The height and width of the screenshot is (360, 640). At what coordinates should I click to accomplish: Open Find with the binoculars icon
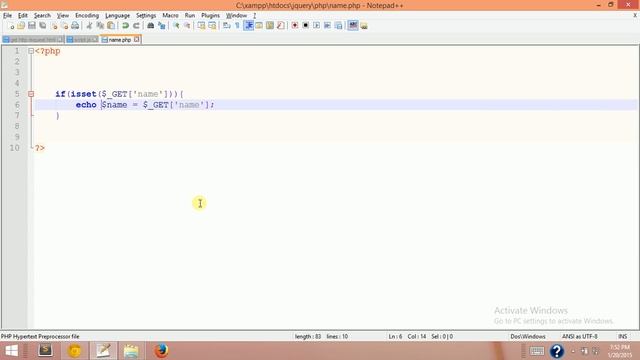coord(151,26)
